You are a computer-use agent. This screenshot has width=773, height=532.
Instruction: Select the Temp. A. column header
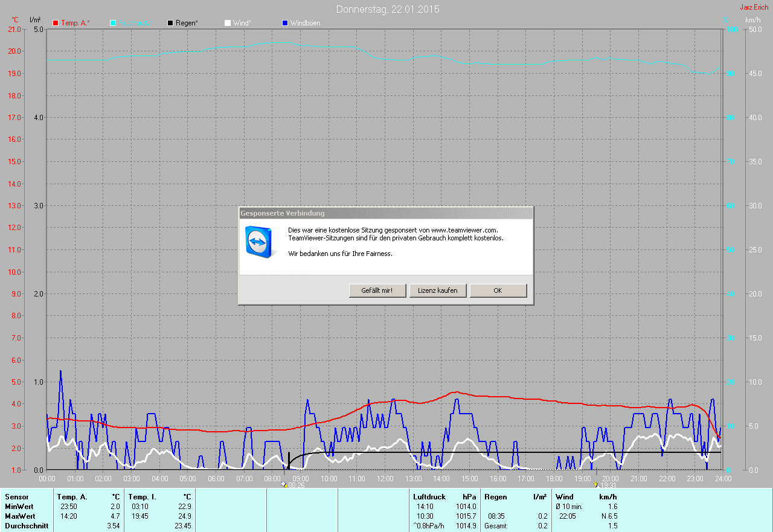[x=72, y=497]
